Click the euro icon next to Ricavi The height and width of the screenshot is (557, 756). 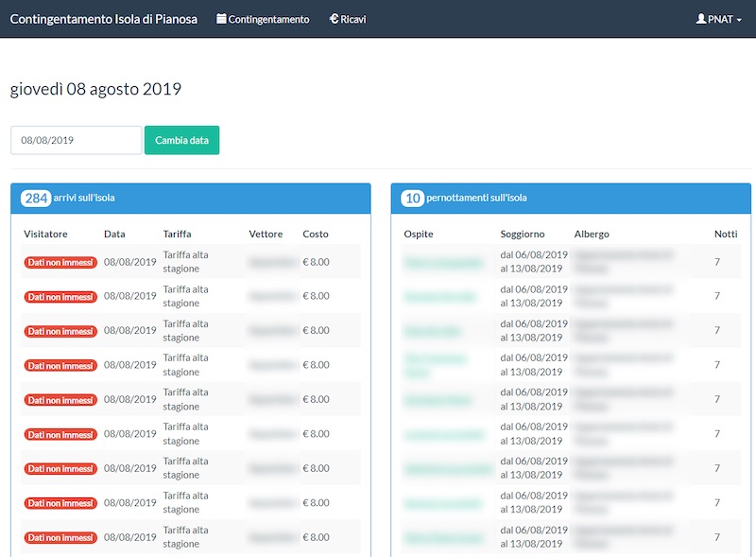tap(334, 19)
